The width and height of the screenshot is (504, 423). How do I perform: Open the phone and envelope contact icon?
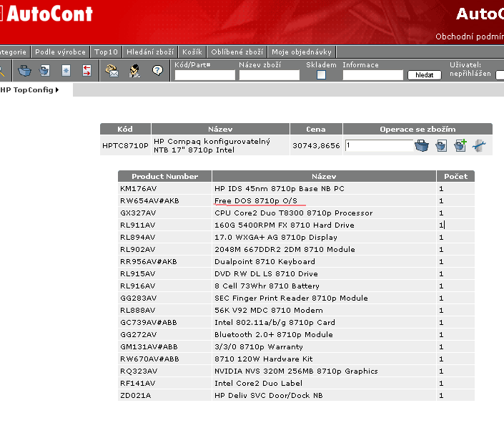112,70
